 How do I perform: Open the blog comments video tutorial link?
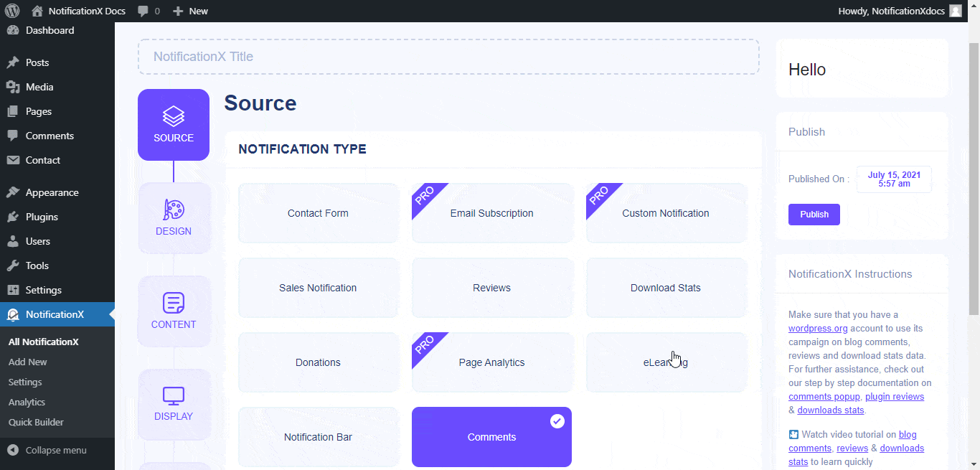(853, 441)
